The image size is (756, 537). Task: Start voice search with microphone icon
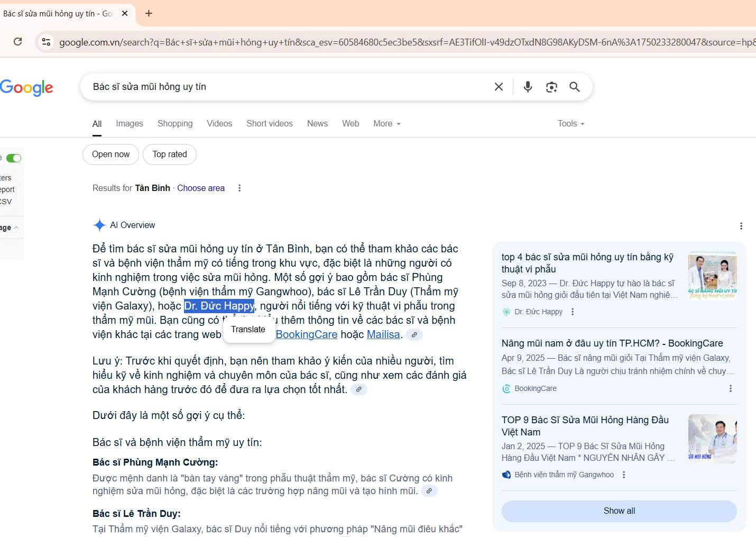(x=528, y=87)
